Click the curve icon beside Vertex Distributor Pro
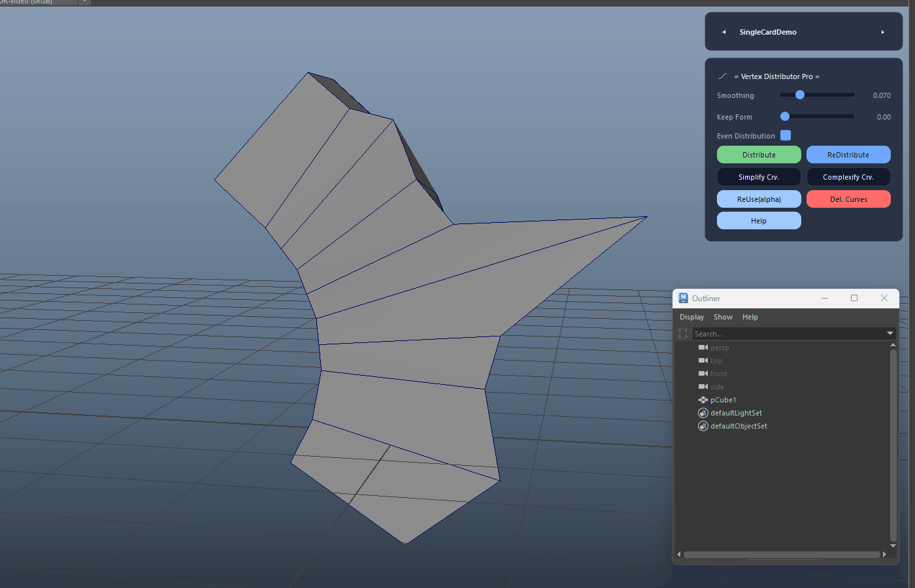915x588 pixels. (x=722, y=76)
